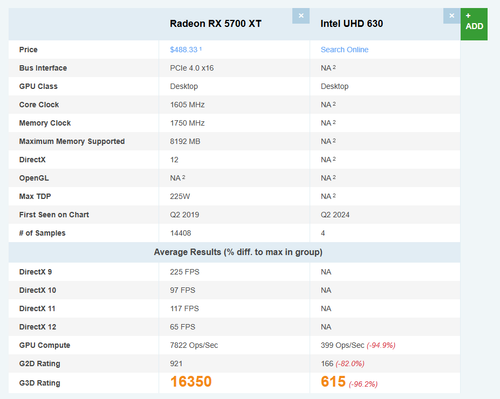Remove Intel UHD 630 from comparison

[x=452, y=16]
